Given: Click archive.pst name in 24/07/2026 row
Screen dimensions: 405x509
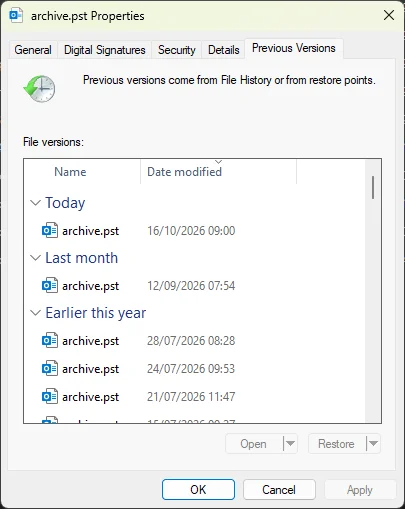Looking at the screenshot, I should 91,369.
